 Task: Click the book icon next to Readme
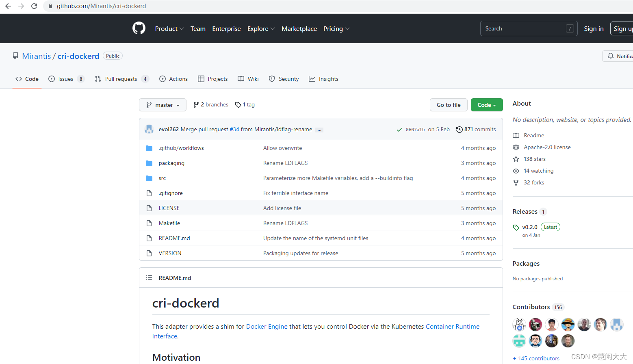[516, 135]
